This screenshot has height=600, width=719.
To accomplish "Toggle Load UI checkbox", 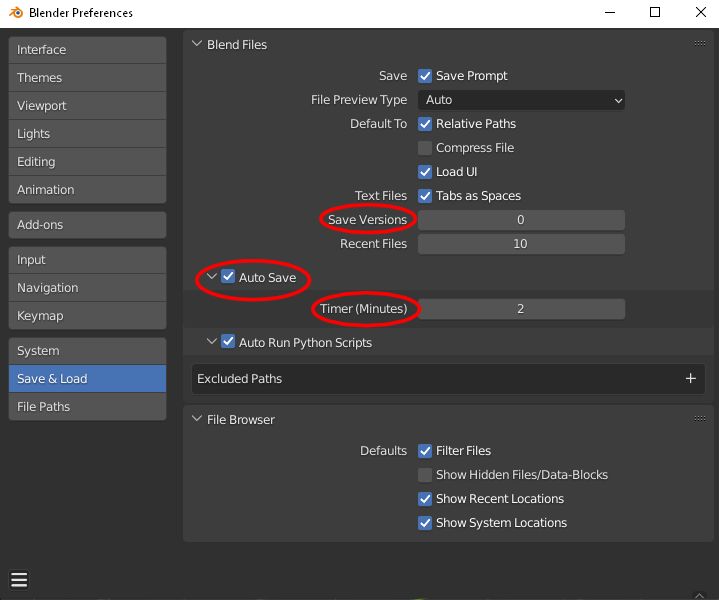I will click(x=425, y=172).
